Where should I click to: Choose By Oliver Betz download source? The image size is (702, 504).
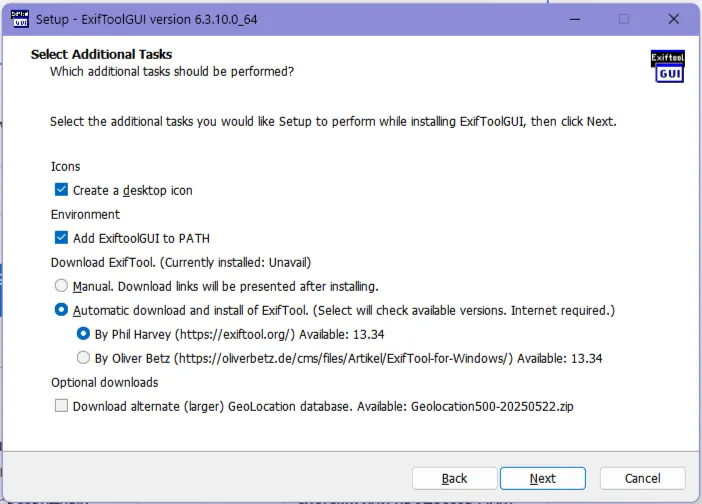pos(83,358)
